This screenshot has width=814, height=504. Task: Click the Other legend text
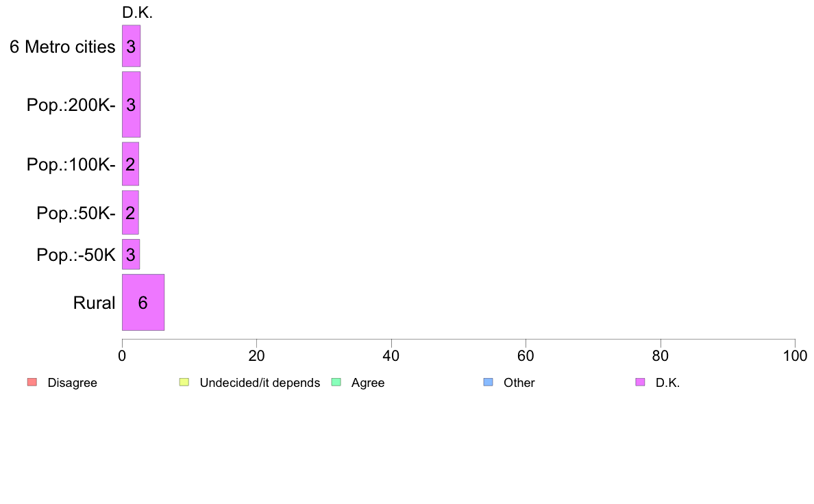pyautogui.click(x=519, y=383)
